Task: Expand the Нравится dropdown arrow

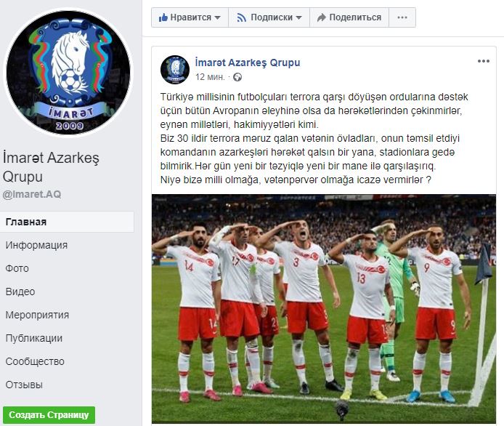Action: point(218,17)
